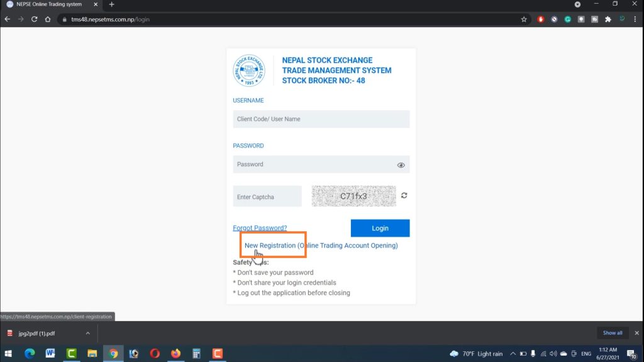
Task: Open the volume control
Action: (553, 354)
